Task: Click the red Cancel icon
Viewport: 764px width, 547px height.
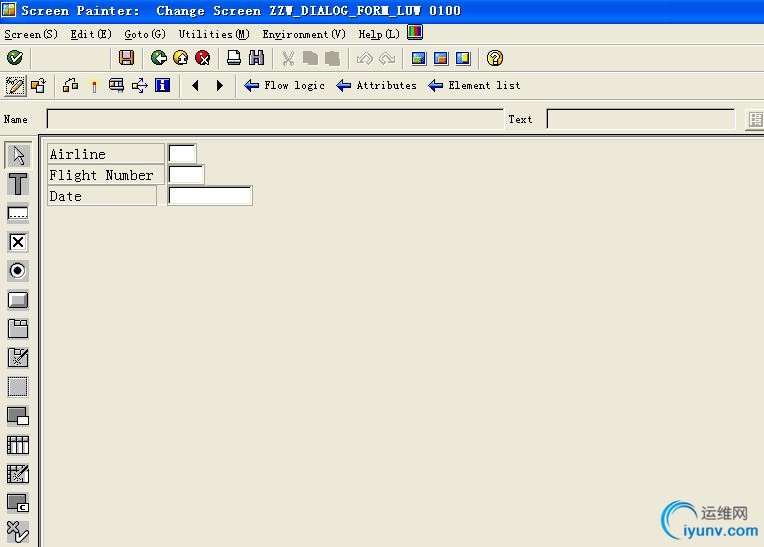Action: pyautogui.click(x=203, y=58)
